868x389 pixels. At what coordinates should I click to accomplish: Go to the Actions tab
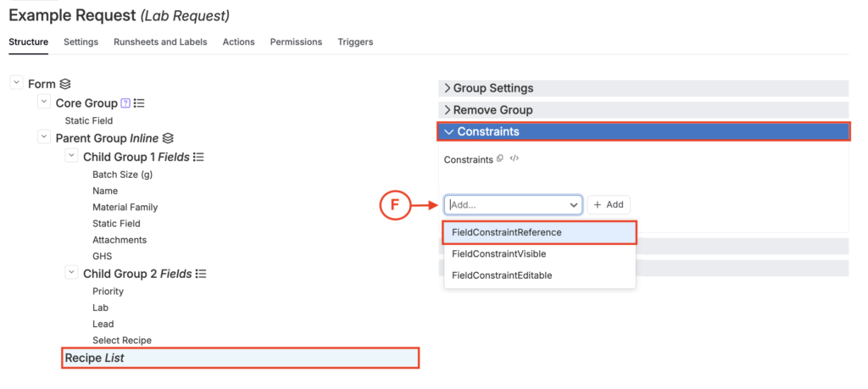238,42
